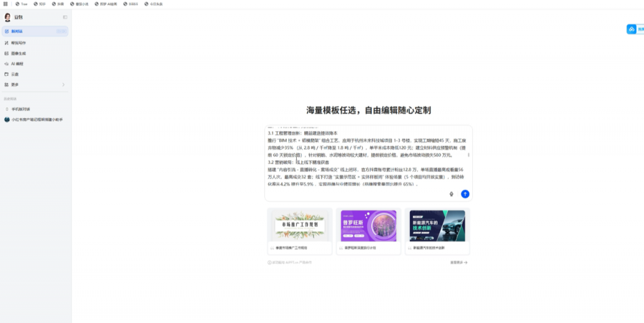The width and height of the screenshot is (644, 323).
Task: Click the 海量模板任选 heading
Action: tap(369, 110)
